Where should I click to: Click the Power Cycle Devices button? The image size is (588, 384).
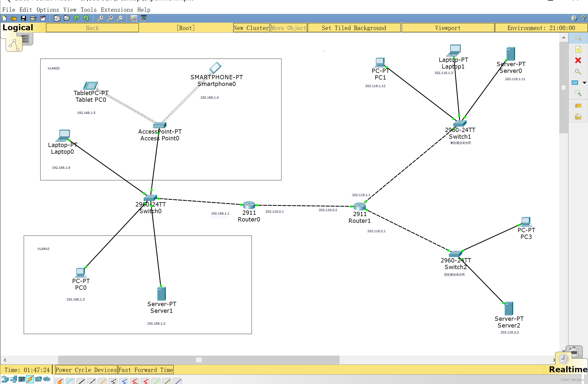(86, 370)
